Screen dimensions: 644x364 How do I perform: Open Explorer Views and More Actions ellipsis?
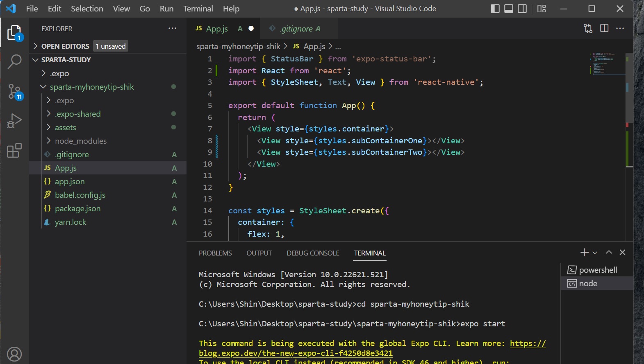click(x=172, y=28)
